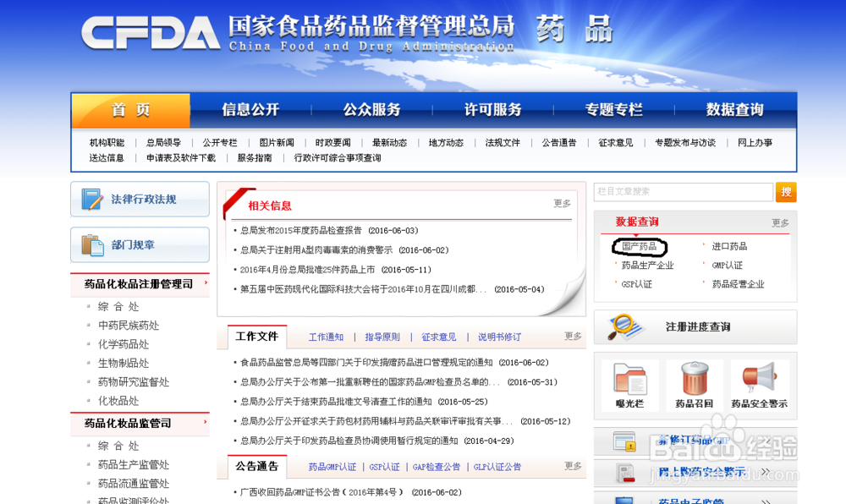Screen dimensions: 846x504
Task: Select 药品生产监管处 in sidebar
Action: 134,464
